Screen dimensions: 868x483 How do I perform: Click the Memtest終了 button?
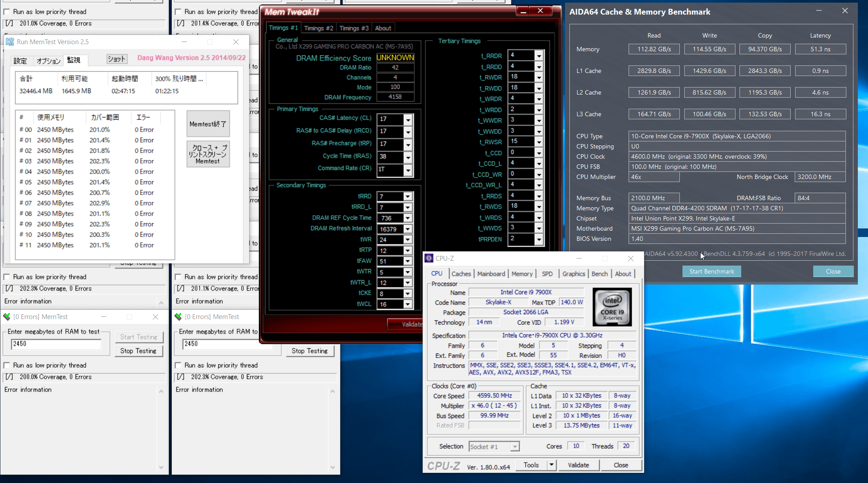click(208, 124)
